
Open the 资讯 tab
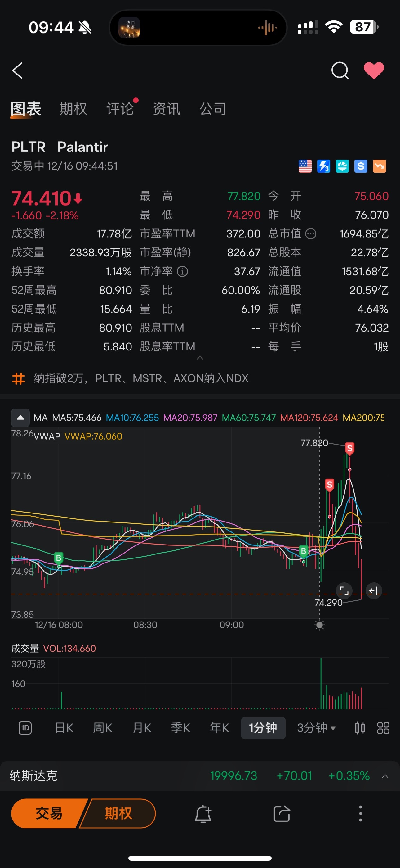166,109
